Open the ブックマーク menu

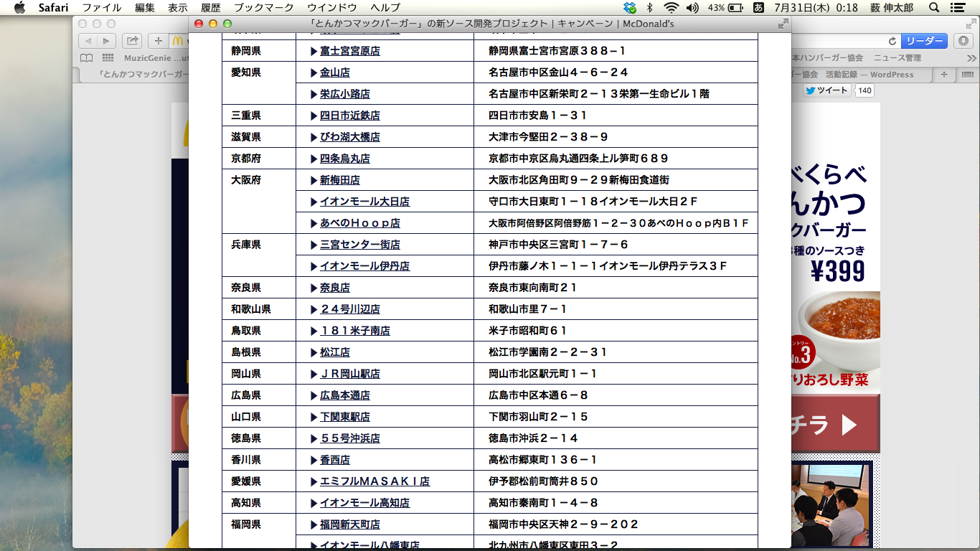coord(264,8)
